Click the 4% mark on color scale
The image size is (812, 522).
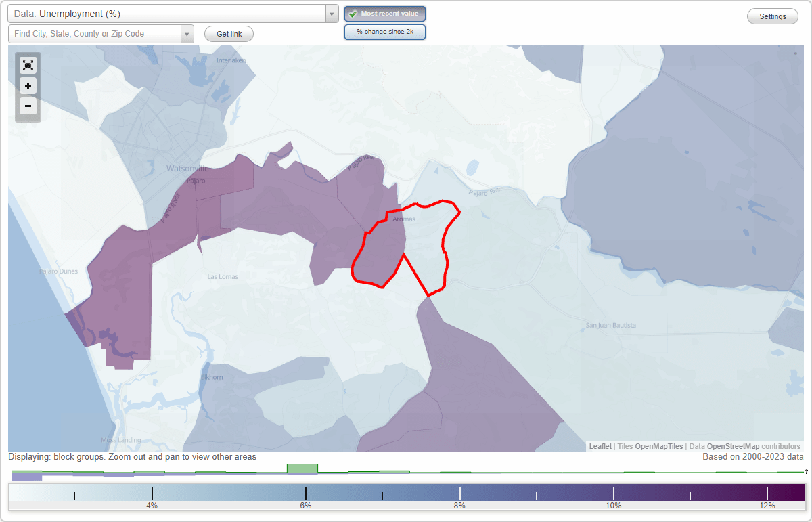pos(152,506)
